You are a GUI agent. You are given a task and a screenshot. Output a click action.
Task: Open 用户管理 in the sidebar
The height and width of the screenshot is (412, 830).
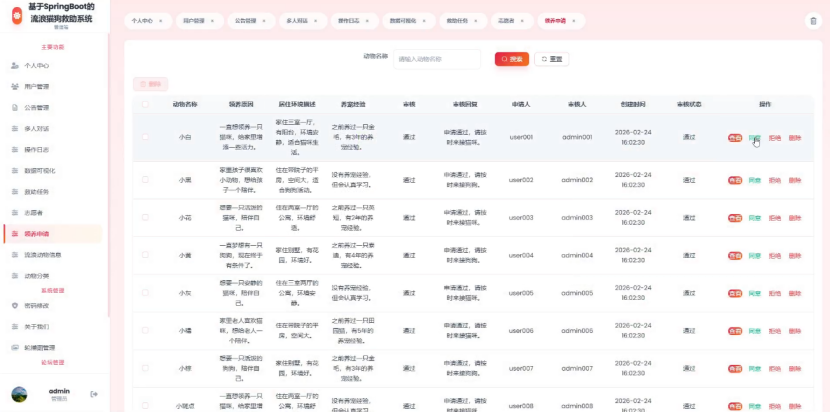point(52,86)
